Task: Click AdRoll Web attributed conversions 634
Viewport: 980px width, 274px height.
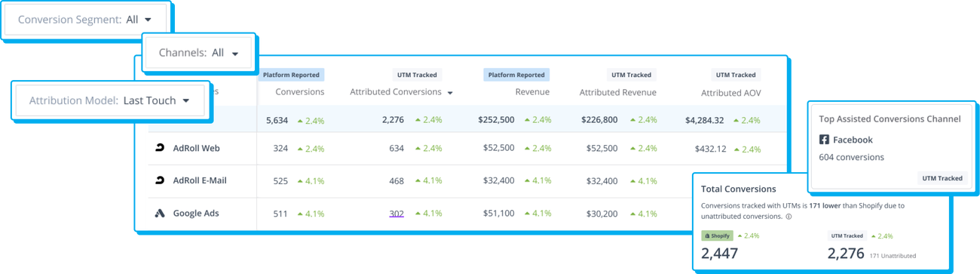Action: point(397,149)
